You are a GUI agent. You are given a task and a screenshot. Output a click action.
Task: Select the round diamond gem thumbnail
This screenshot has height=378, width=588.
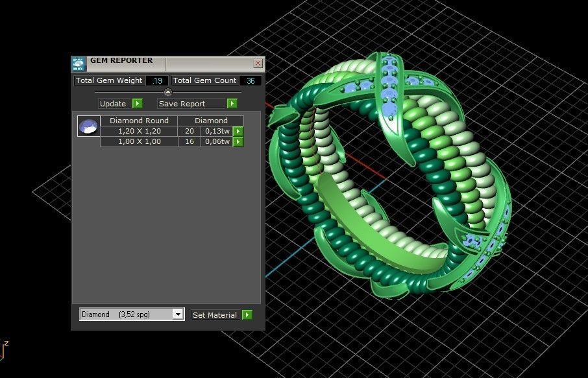pos(89,126)
